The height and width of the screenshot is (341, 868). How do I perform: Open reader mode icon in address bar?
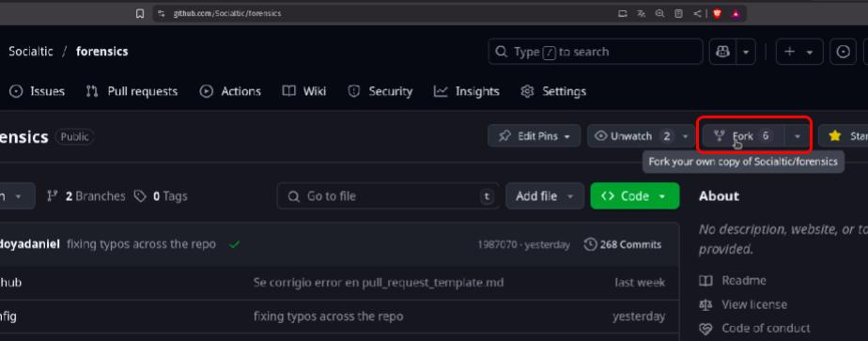pyautogui.click(x=678, y=14)
